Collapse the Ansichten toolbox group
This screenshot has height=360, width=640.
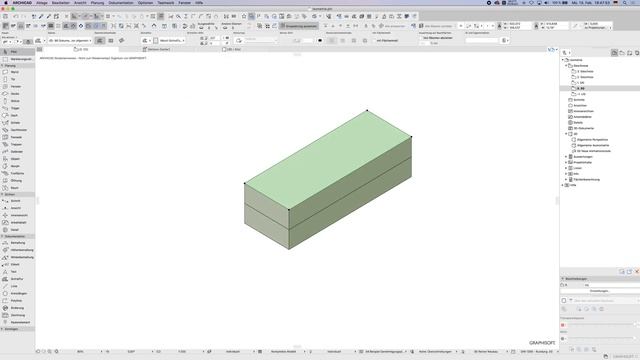[x=2, y=194]
